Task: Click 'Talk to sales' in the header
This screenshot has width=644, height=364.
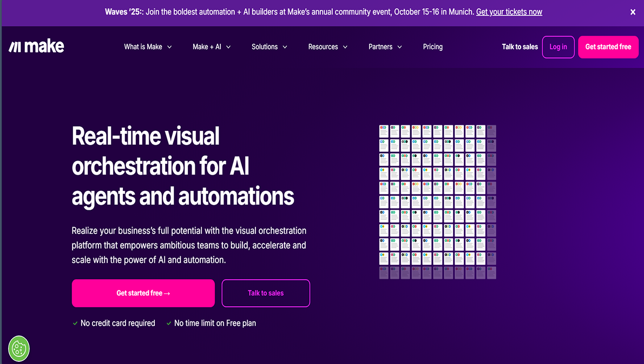Action: tap(520, 47)
